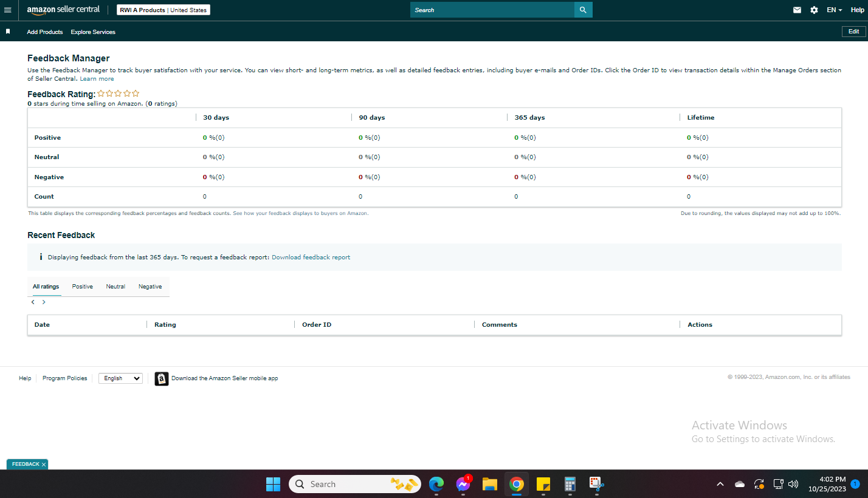Click the Help link in the top bar
The height and width of the screenshot is (498, 868).
click(x=857, y=10)
